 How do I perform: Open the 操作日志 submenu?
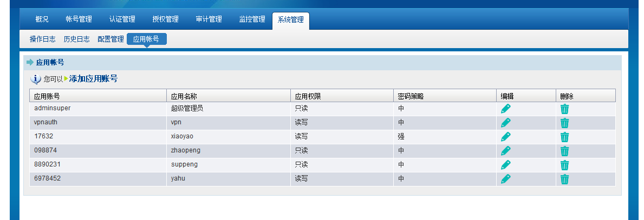pyautogui.click(x=43, y=39)
